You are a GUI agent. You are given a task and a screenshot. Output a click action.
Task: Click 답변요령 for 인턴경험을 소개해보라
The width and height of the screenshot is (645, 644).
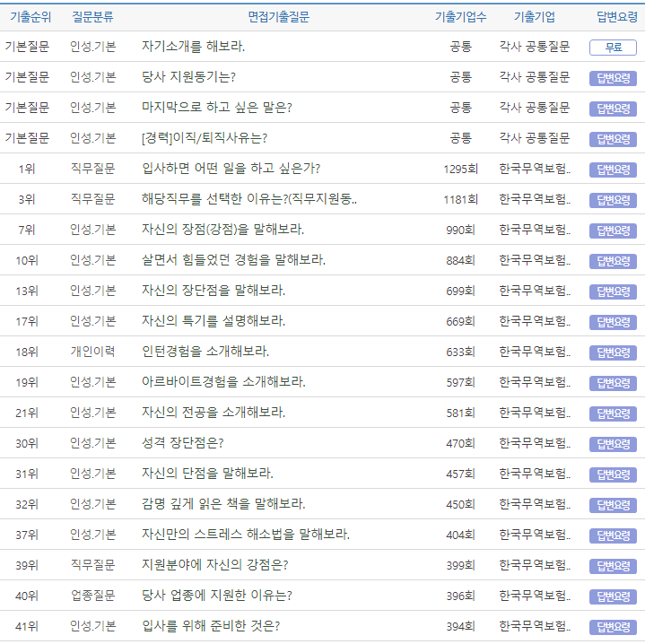[613, 352]
